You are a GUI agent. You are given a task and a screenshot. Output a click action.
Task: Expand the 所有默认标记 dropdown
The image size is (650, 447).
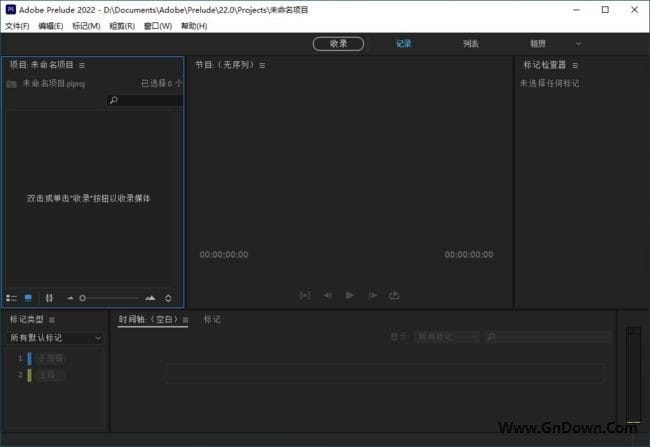55,338
